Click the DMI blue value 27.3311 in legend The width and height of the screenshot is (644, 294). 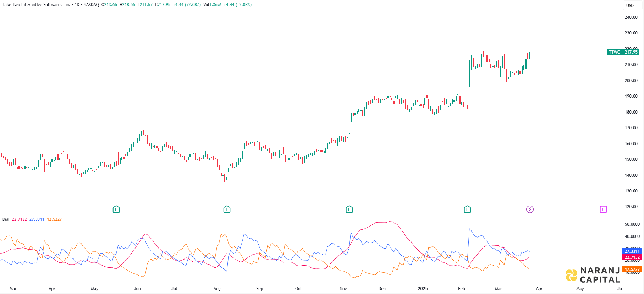pyautogui.click(x=37, y=219)
